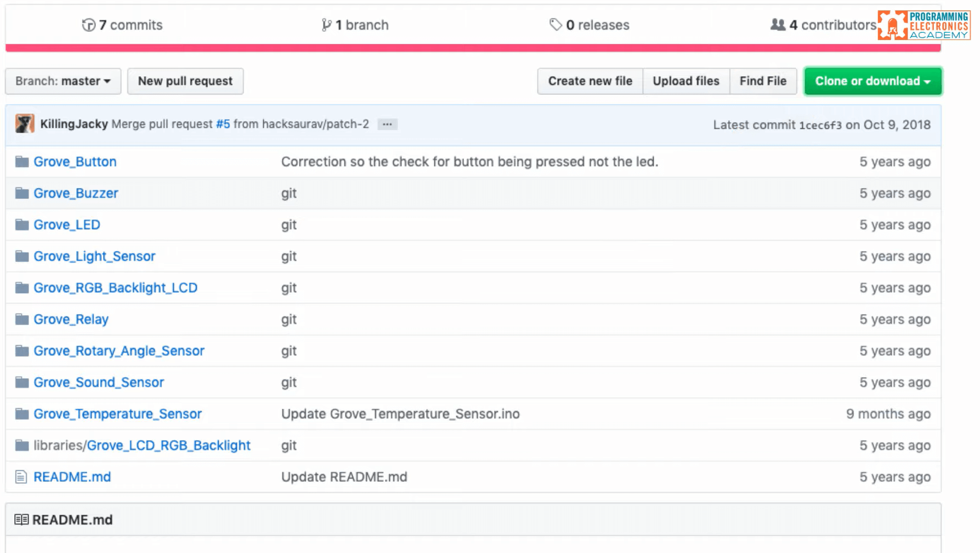980x553 pixels.
Task: Open the Clone or download dropdown
Action: click(872, 81)
